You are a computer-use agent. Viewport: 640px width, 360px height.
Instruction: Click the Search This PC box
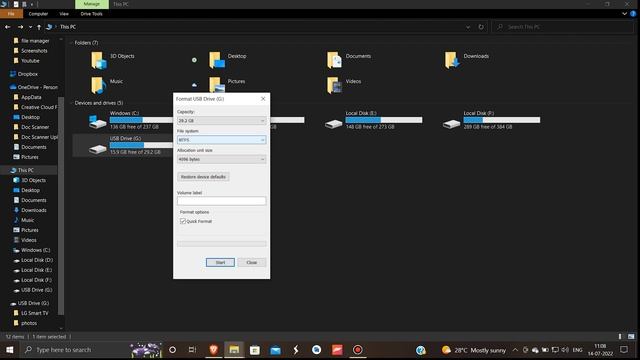pos(562,27)
